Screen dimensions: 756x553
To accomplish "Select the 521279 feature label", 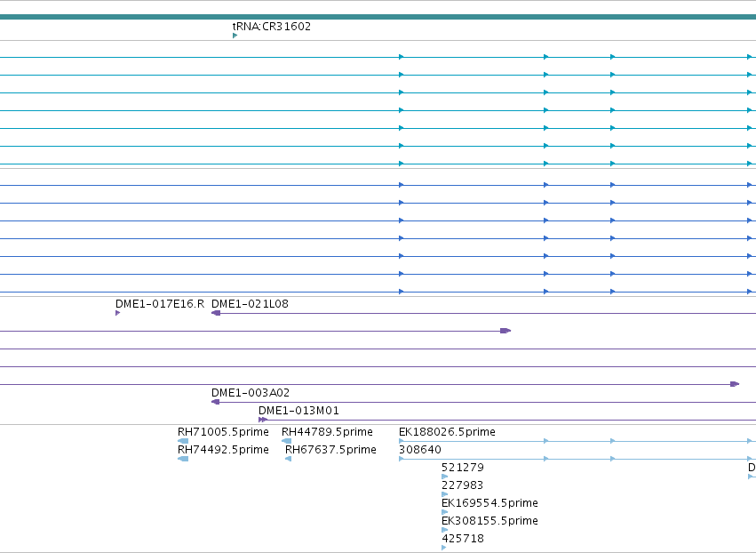I will [x=462, y=467].
